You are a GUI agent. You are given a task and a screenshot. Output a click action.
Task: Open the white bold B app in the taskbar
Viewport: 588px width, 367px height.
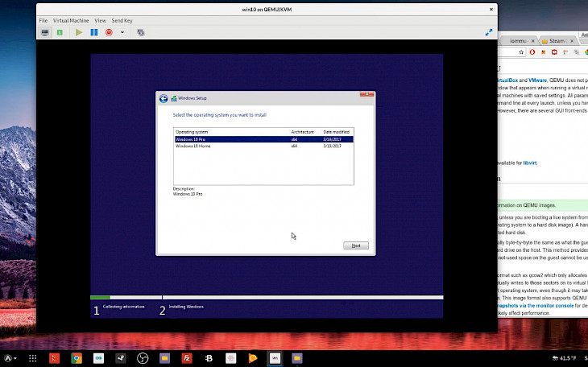pyautogui.click(x=209, y=358)
